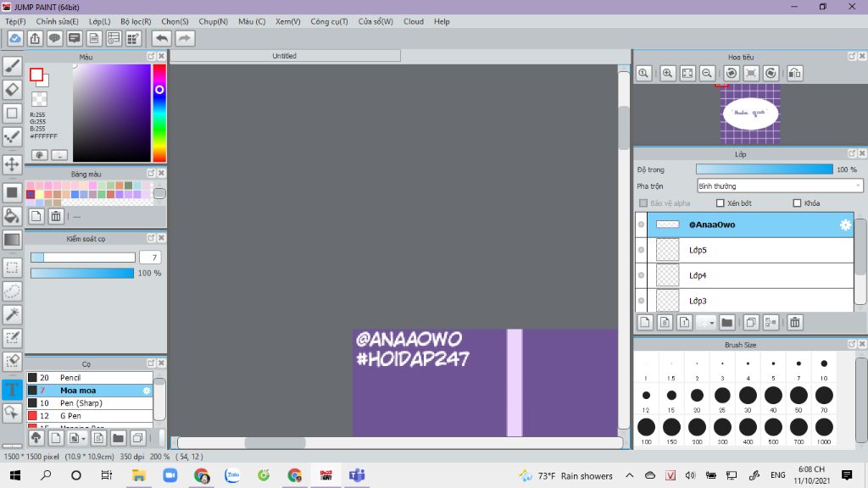Open the Công cụ(T) menu
This screenshot has width=868, height=488.
click(329, 21)
